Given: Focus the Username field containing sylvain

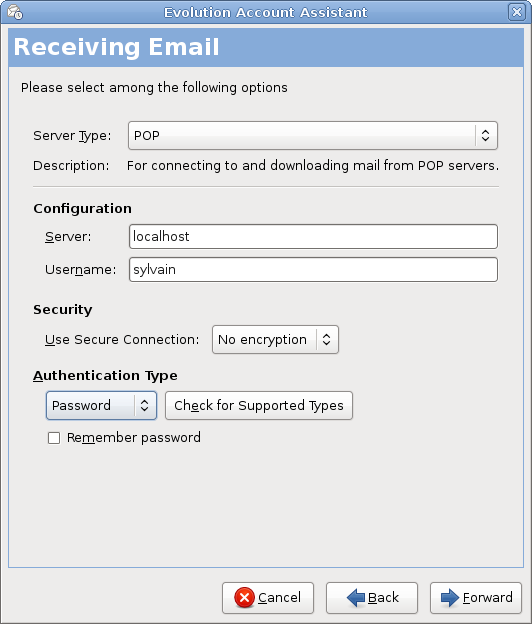Looking at the screenshot, I should [x=313, y=269].
